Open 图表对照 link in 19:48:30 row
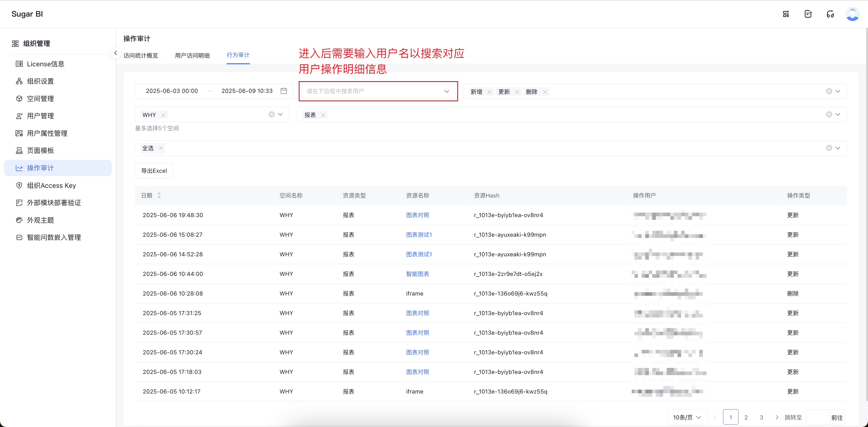 point(417,215)
